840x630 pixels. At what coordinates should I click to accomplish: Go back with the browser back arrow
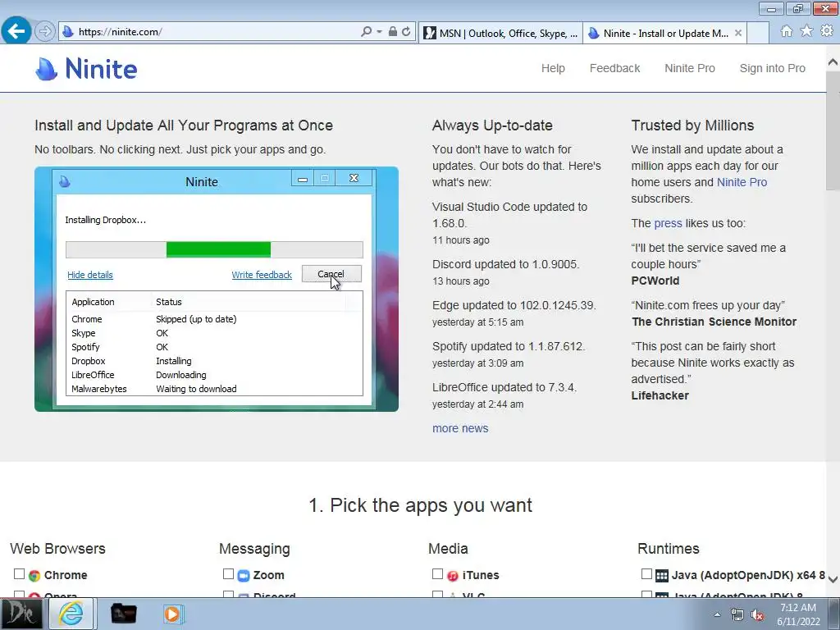16,31
